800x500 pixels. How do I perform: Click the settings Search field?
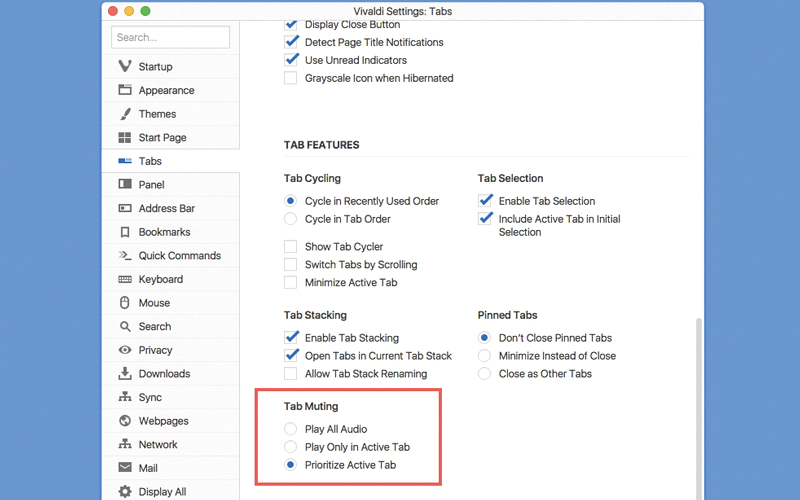click(x=171, y=38)
